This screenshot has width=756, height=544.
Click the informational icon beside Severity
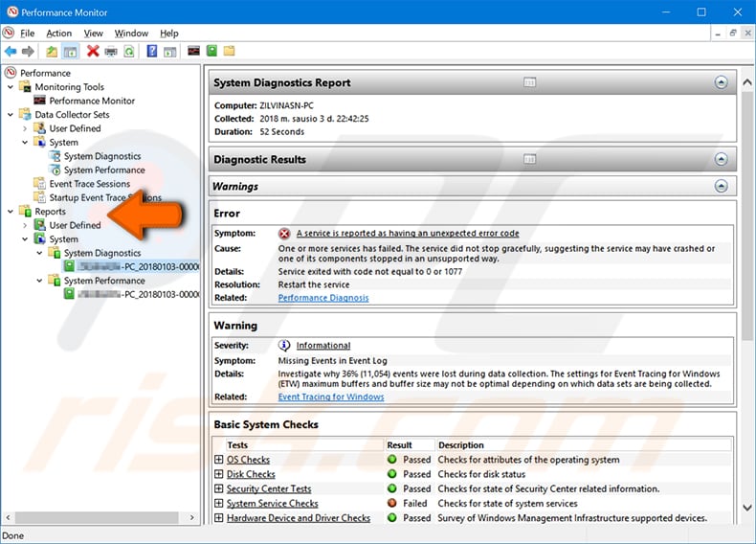284,346
